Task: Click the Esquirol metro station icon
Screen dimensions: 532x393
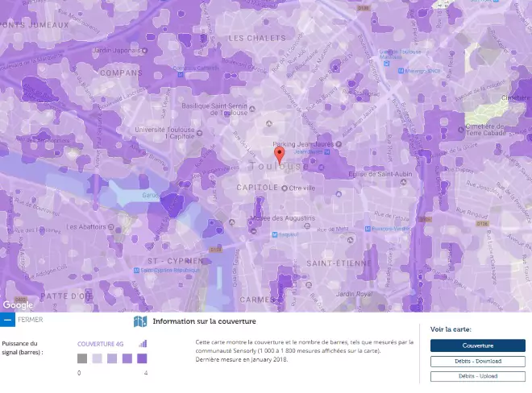Action: (274, 235)
